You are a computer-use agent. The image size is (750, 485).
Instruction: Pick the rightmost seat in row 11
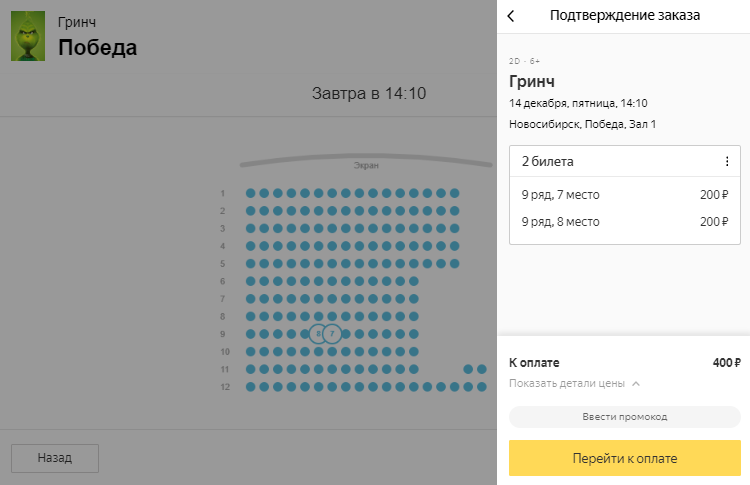(x=482, y=369)
